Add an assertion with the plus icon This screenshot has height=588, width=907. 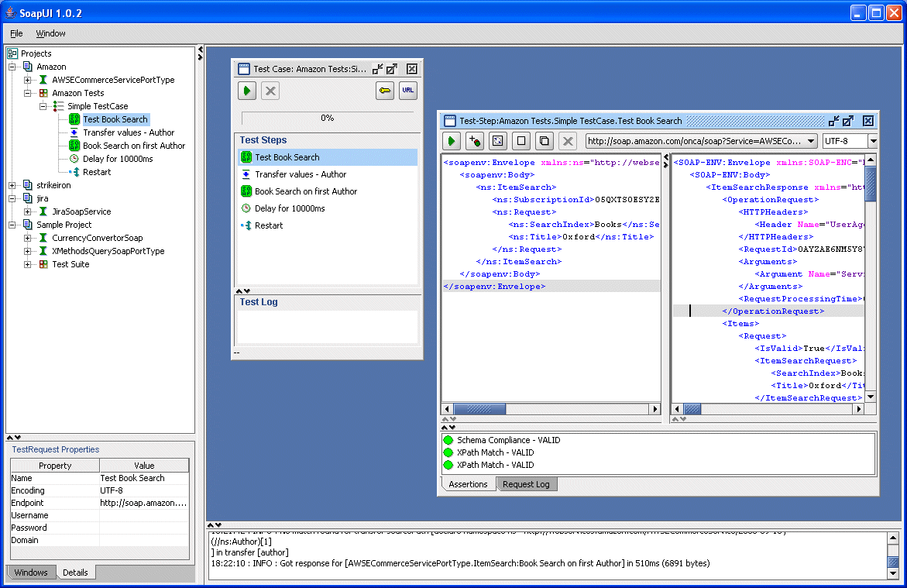pos(473,141)
